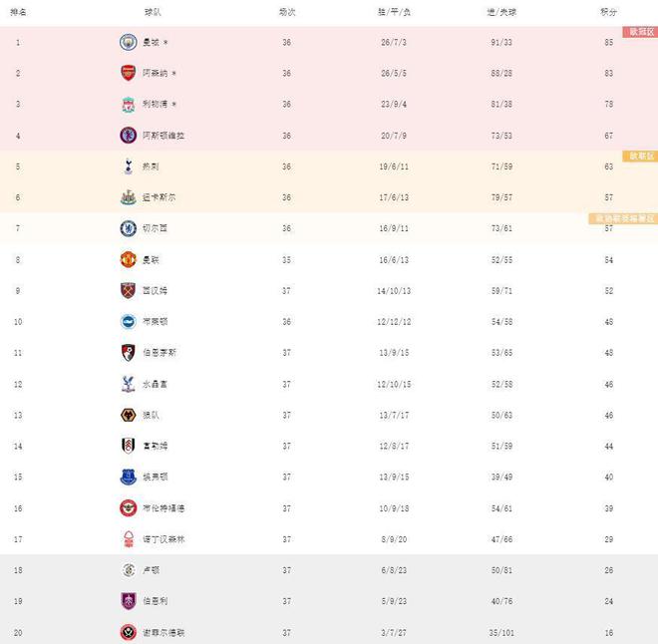Image resolution: width=658 pixels, height=644 pixels.
Task: Click the Arsenal club crest
Action: point(128,73)
